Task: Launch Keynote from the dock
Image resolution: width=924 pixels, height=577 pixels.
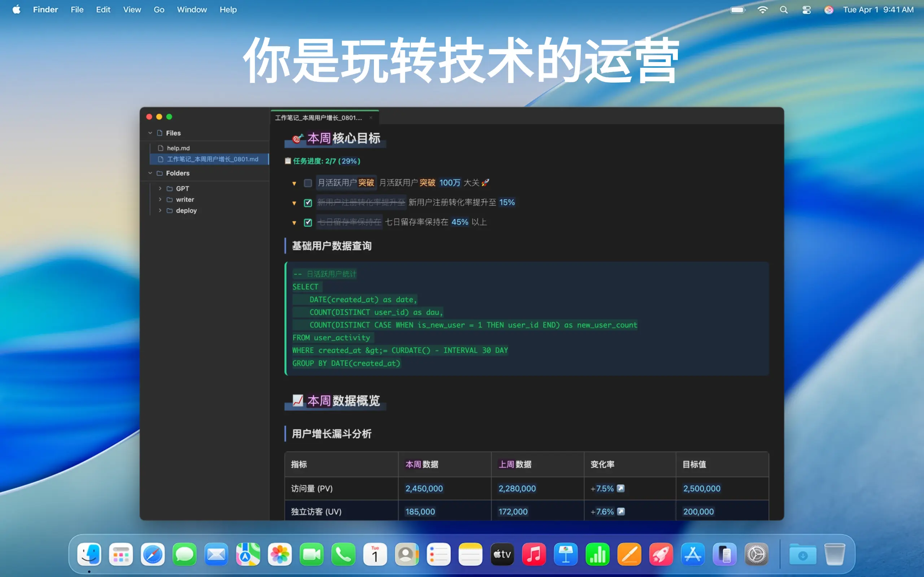Action: (566, 555)
